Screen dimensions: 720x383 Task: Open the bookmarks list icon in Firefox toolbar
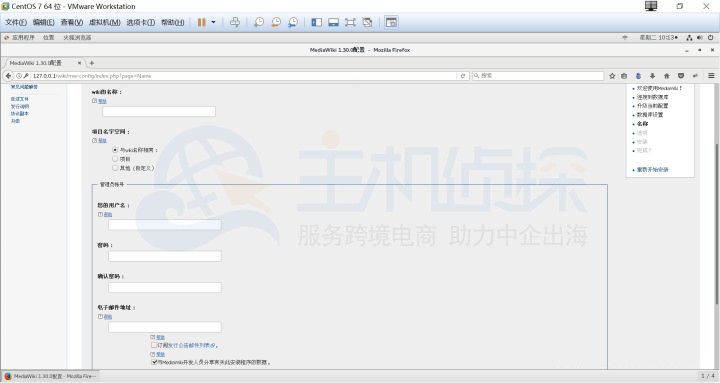(x=624, y=76)
